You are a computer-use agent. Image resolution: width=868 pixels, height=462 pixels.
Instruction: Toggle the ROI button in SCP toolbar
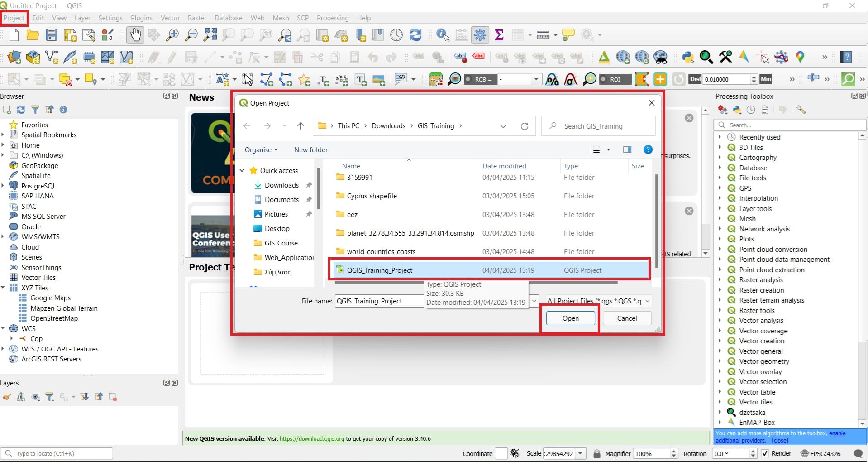click(x=615, y=79)
